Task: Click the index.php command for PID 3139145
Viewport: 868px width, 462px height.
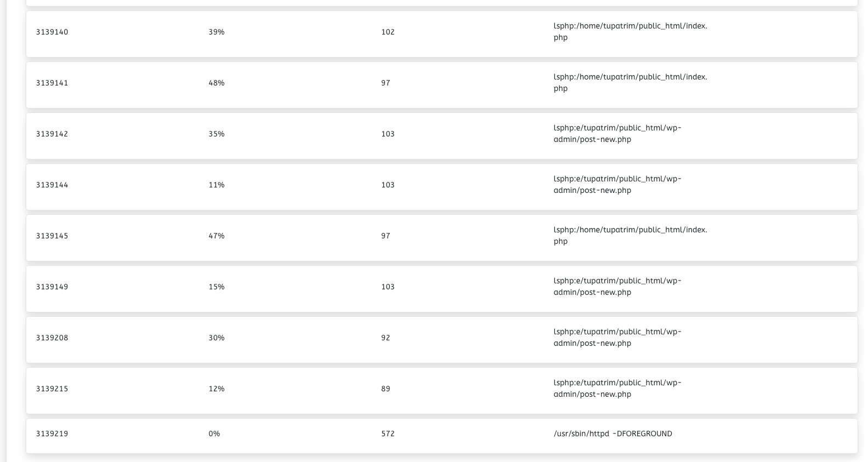Action: 631,236
